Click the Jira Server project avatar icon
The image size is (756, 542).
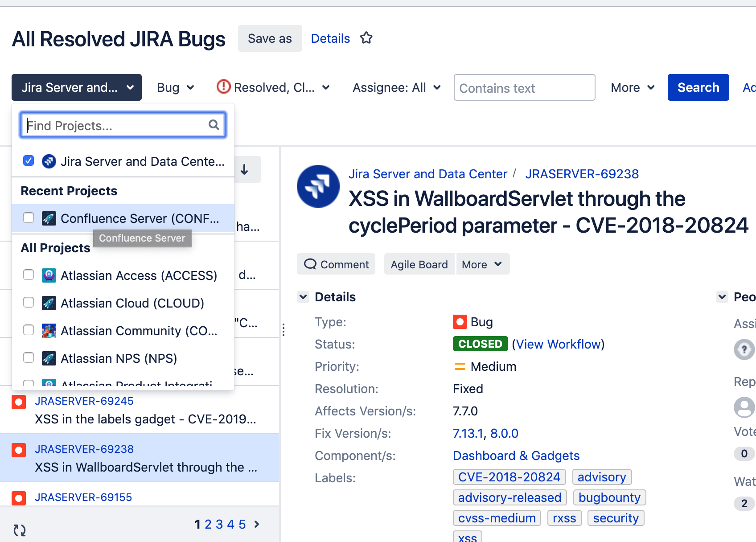pyautogui.click(x=49, y=161)
